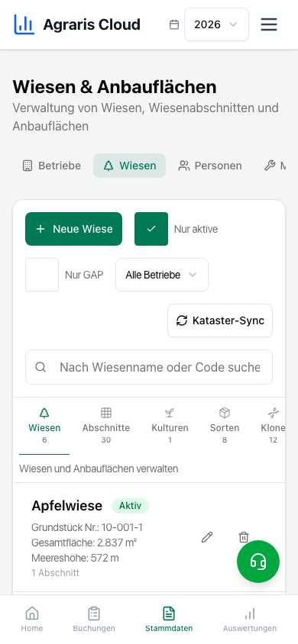Viewport: 298px width, 644px height.
Task: Click the magnifier icon in search box
Action: (40, 367)
